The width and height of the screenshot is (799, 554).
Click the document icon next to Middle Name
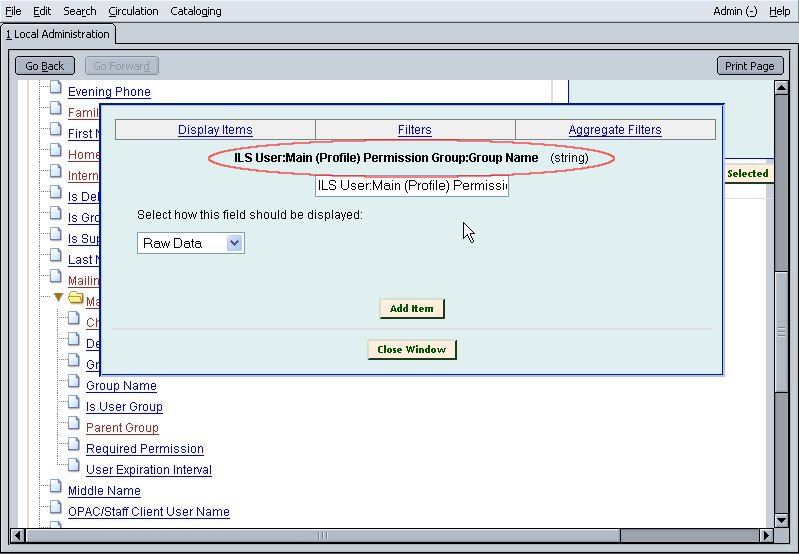tap(56, 489)
